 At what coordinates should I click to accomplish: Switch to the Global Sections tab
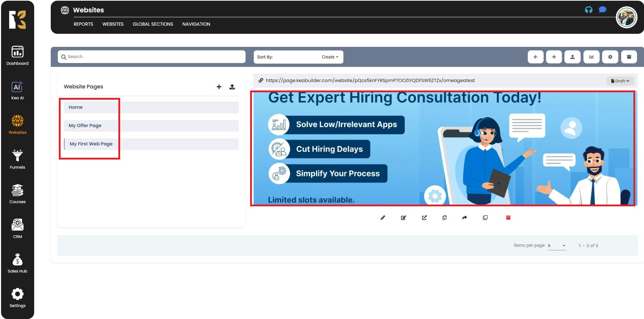(153, 24)
